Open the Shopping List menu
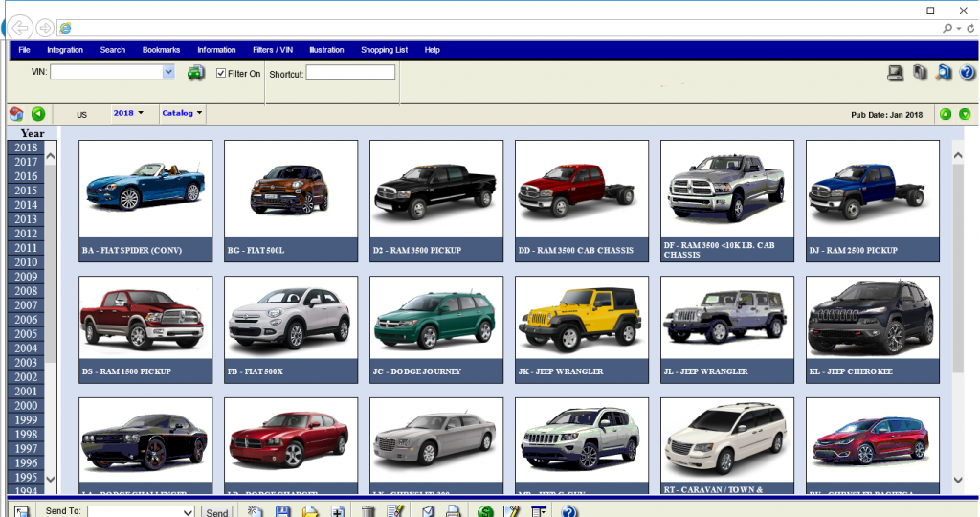 point(385,50)
